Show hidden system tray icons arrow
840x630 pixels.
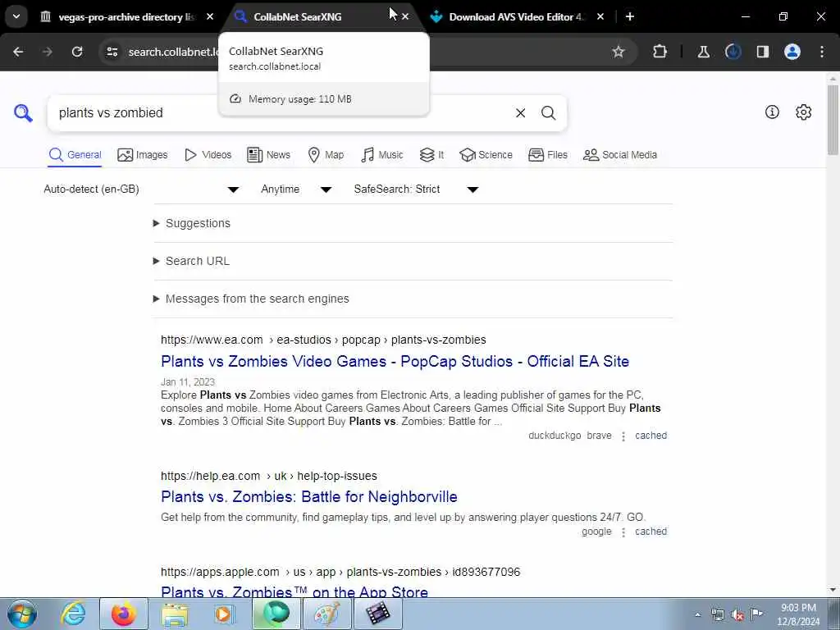697,615
